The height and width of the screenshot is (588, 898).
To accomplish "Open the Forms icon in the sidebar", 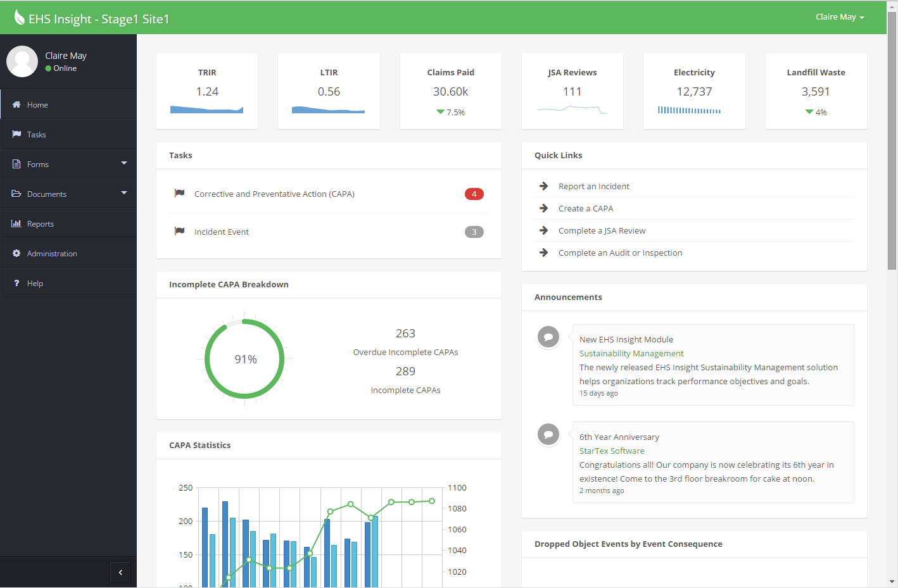I will point(16,164).
